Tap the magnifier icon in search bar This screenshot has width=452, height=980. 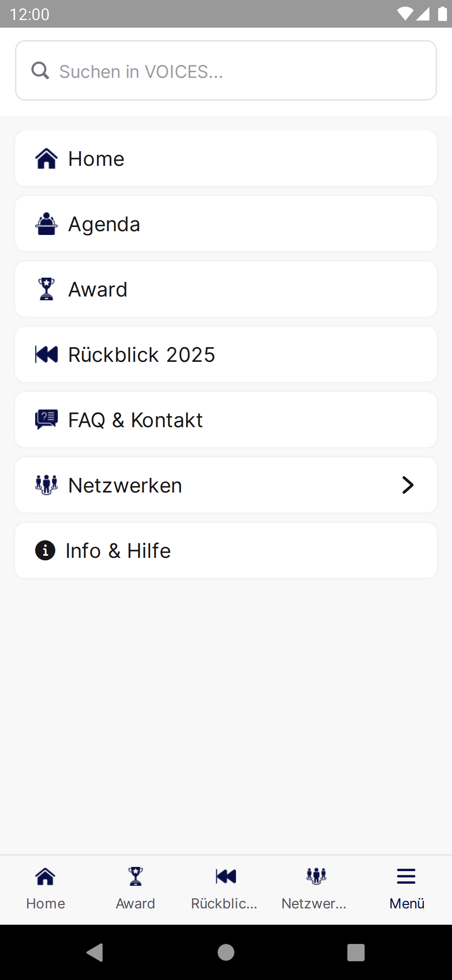click(40, 70)
